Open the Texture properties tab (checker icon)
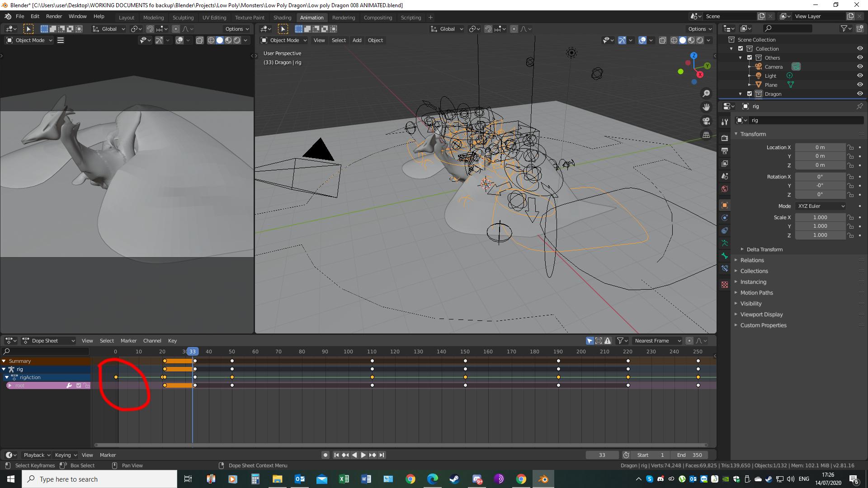 point(725,285)
